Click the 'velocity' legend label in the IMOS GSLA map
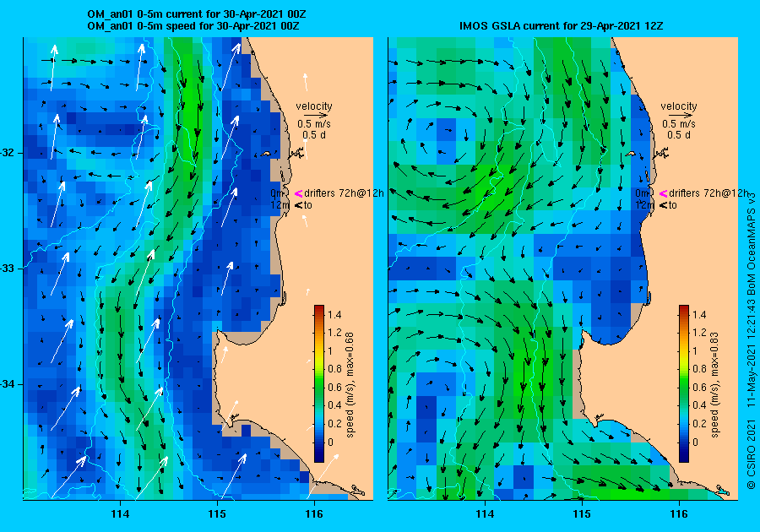The height and width of the screenshot is (532, 760). [x=679, y=106]
